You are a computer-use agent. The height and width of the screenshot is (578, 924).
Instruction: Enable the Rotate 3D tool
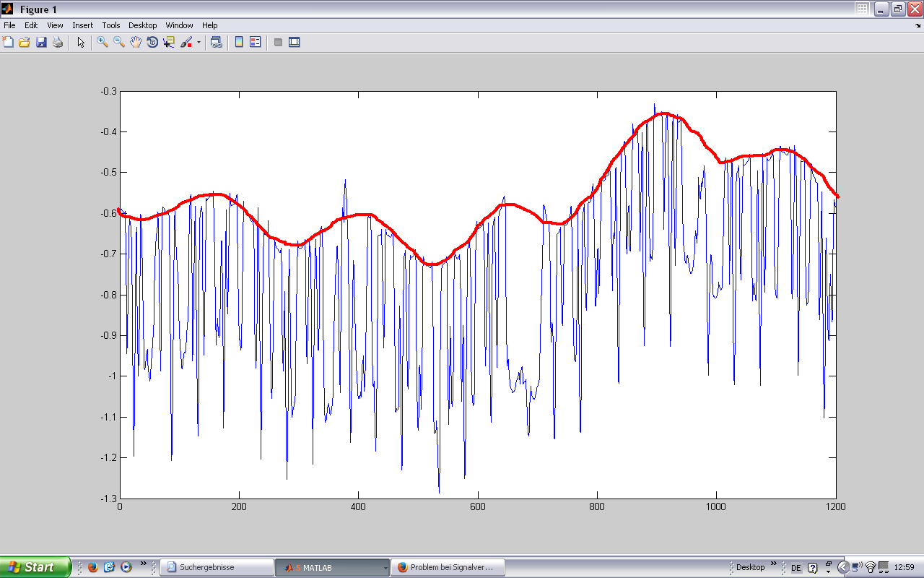[x=152, y=43]
